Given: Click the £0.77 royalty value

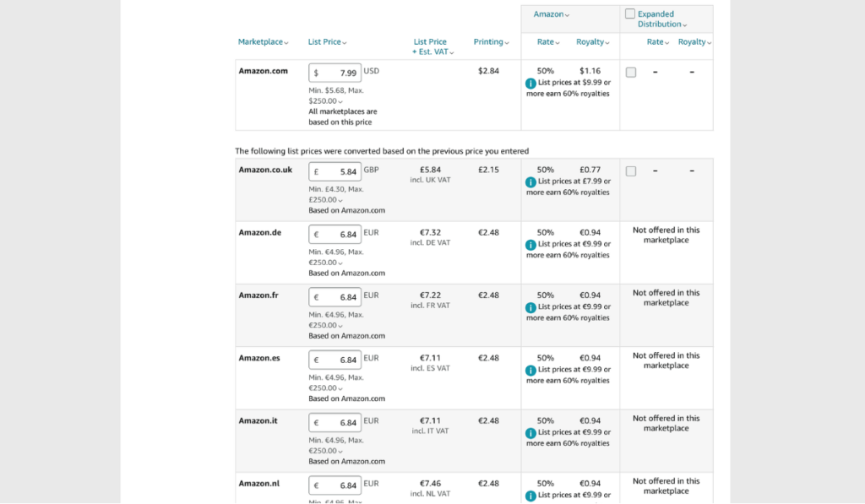Looking at the screenshot, I should (590, 170).
